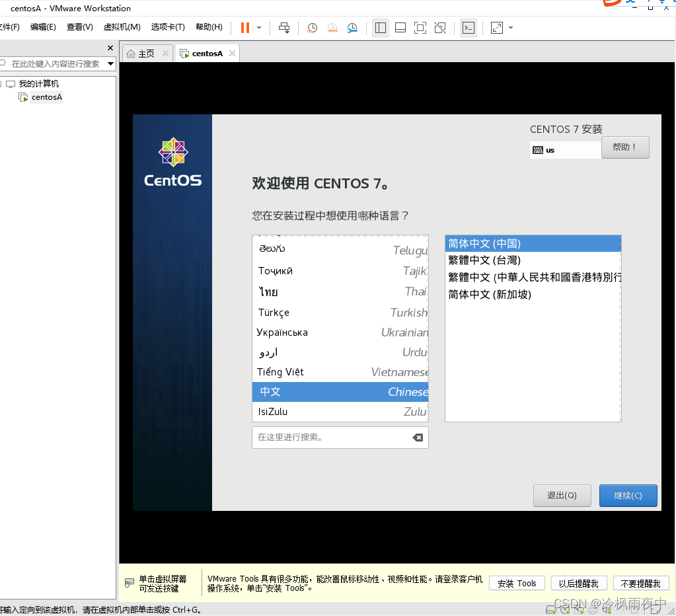
Task: Click the 安装 Tools button
Action: [517, 584]
